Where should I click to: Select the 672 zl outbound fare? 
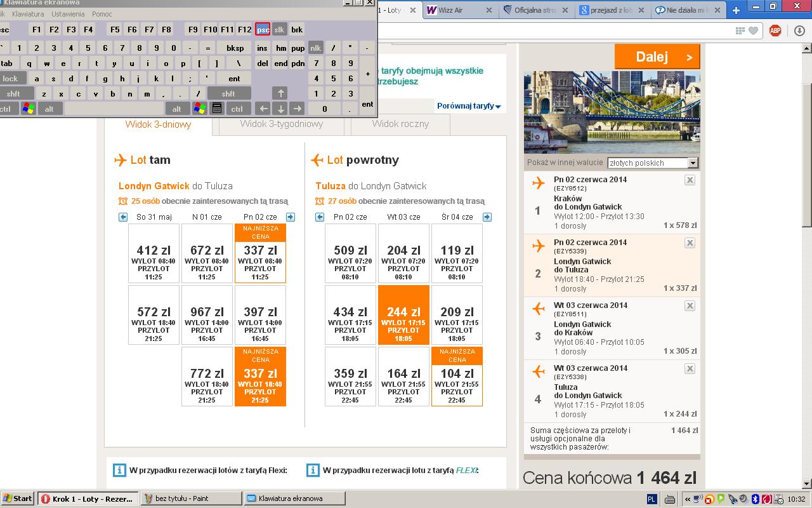pos(207,253)
